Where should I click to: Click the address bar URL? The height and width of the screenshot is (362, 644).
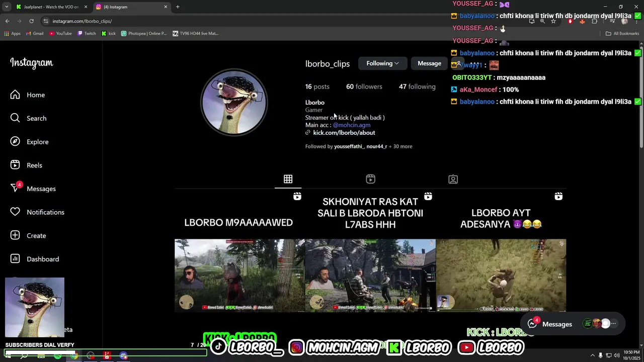[82, 21]
